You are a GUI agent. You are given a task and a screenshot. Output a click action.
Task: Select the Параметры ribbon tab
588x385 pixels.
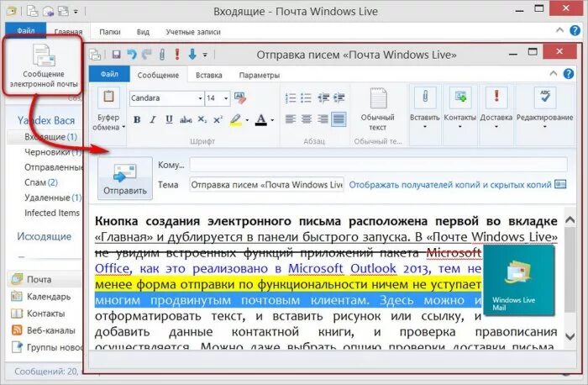[260, 75]
